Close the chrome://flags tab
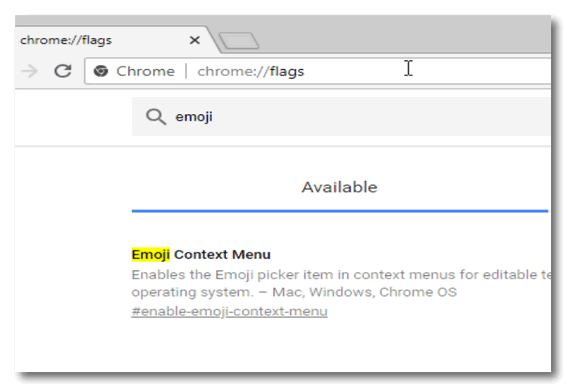567x388 pixels. pyautogui.click(x=195, y=40)
